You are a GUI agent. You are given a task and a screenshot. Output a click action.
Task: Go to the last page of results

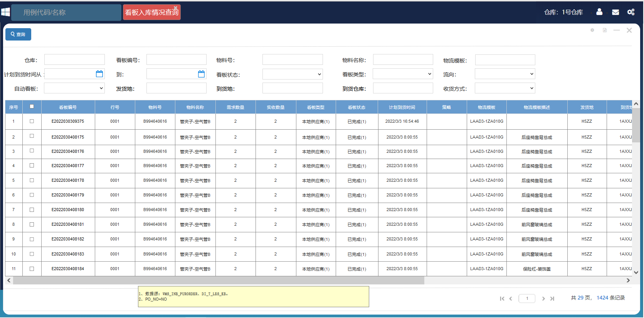pyautogui.click(x=552, y=298)
